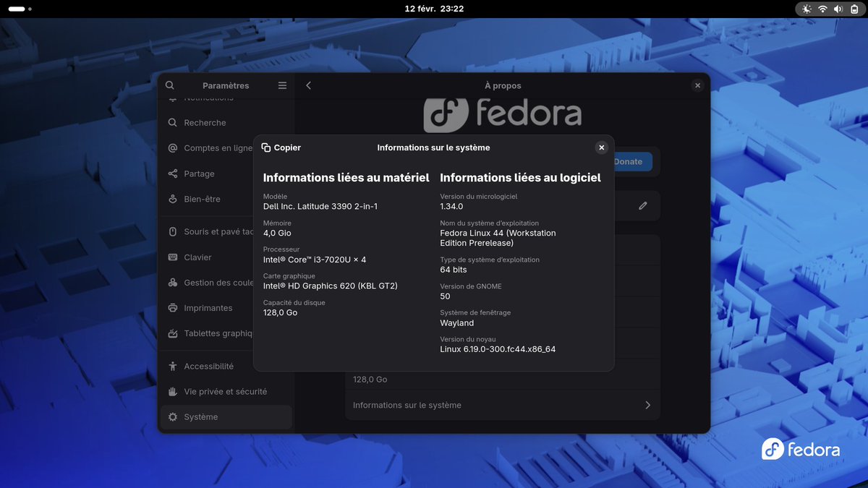
Task: Open Vie privée et sécurité settings
Action: pos(226,392)
